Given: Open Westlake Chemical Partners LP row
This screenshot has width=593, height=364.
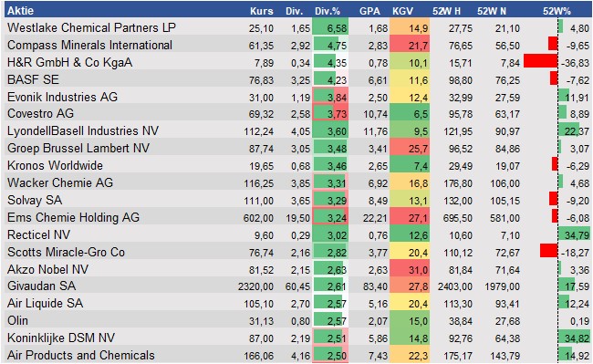Looking at the screenshot, I should [298, 27].
